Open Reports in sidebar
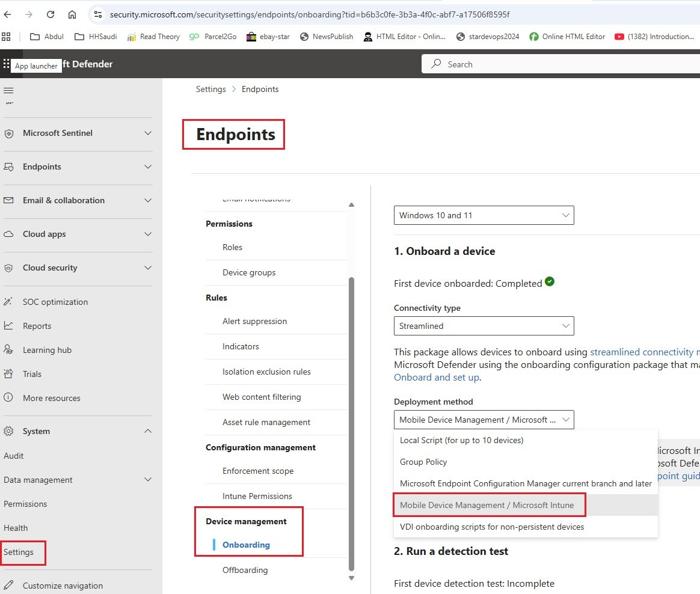The image size is (700, 594). pos(37,326)
